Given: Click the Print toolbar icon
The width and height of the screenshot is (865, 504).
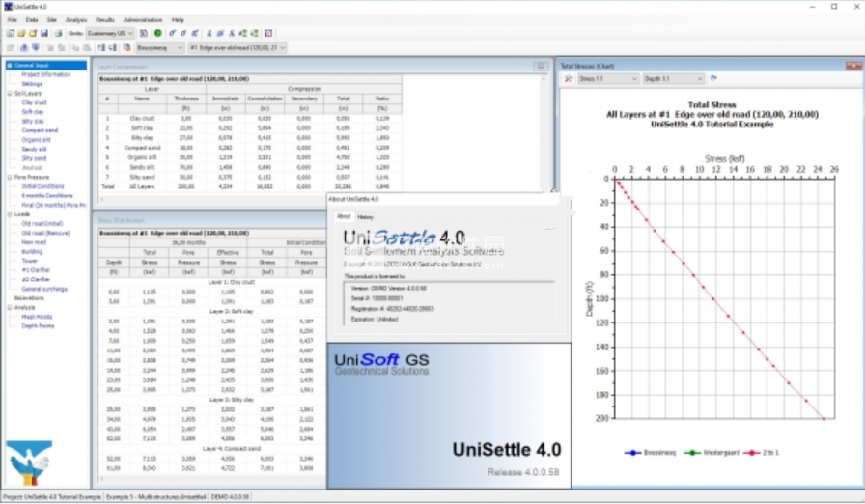Looking at the screenshot, I should click(x=58, y=33).
